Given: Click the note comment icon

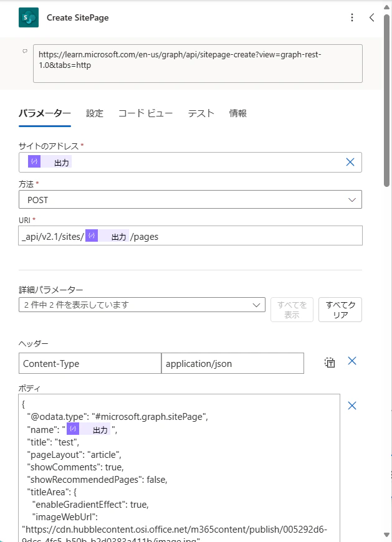Looking at the screenshot, I should pyautogui.click(x=25, y=51).
